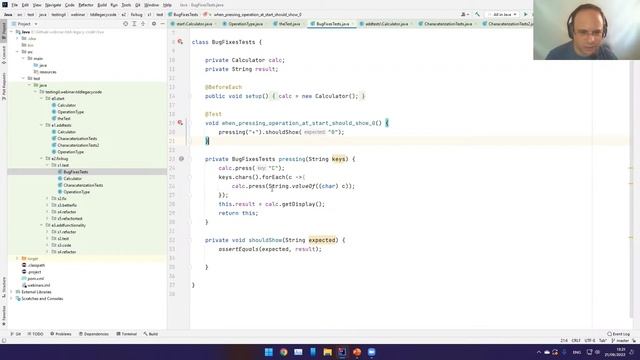Expand the s2.fix package node

click(47, 198)
